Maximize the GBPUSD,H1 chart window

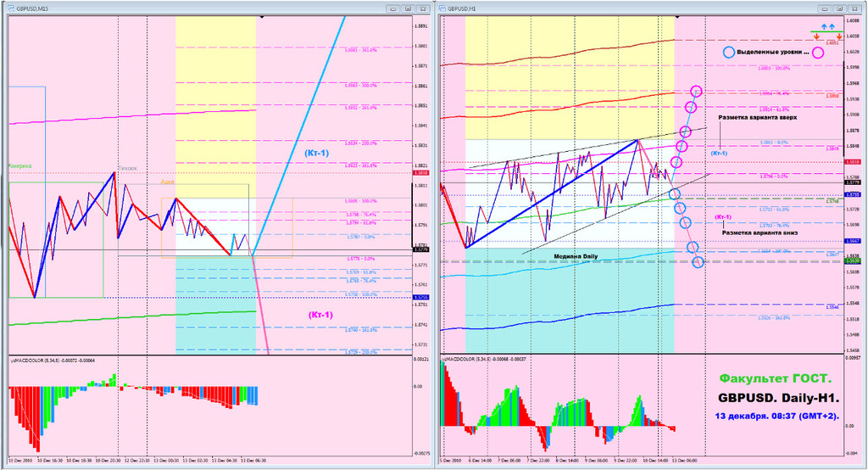pos(840,8)
